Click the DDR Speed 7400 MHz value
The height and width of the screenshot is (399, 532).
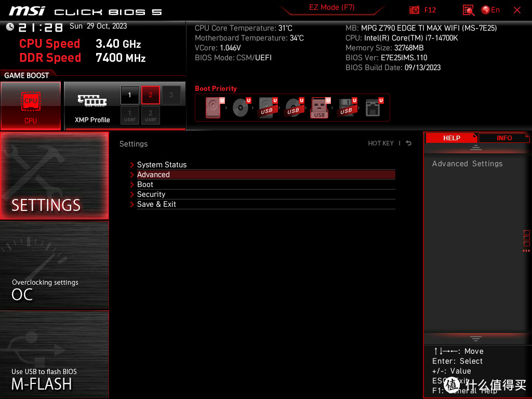(x=121, y=58)
